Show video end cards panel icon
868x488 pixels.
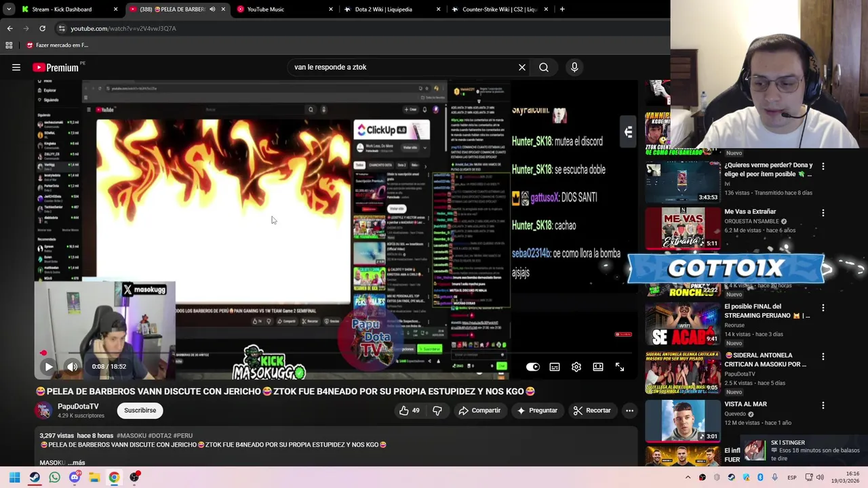(x=628, y=132)
